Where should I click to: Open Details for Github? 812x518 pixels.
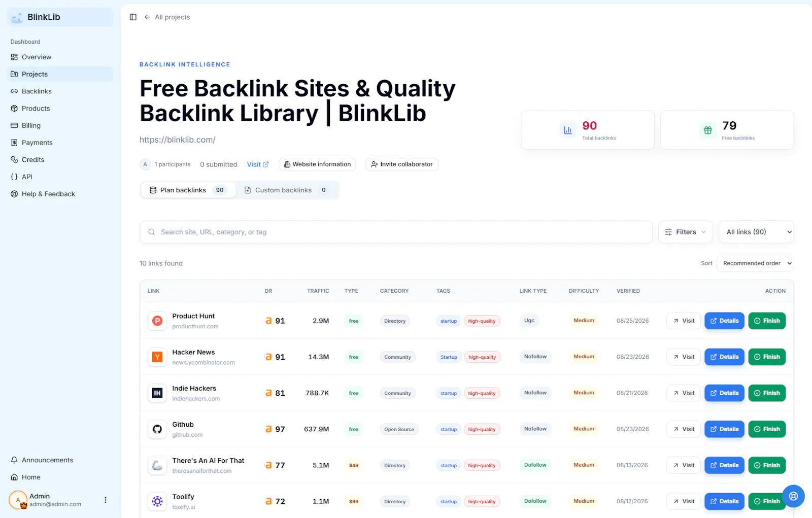pos(724,429)
